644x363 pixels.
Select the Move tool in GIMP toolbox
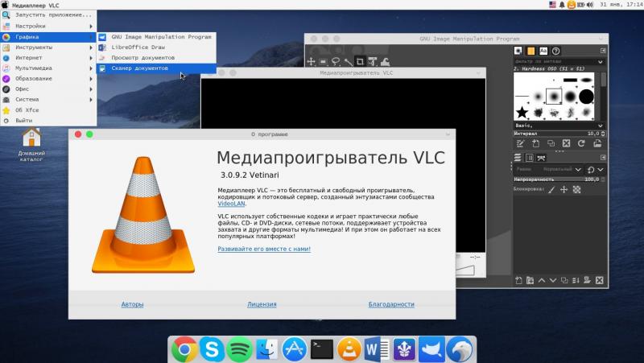[312, 61]
